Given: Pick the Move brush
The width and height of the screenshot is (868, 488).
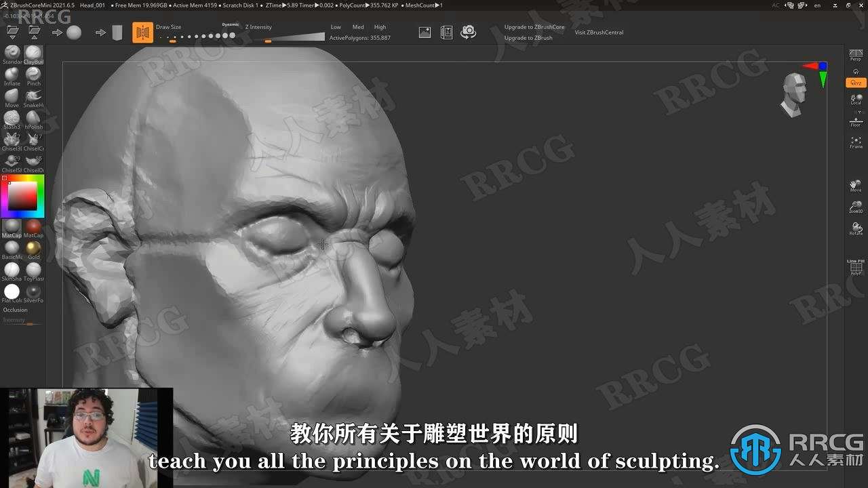Looking at the screenshot, I should [12, 98].
